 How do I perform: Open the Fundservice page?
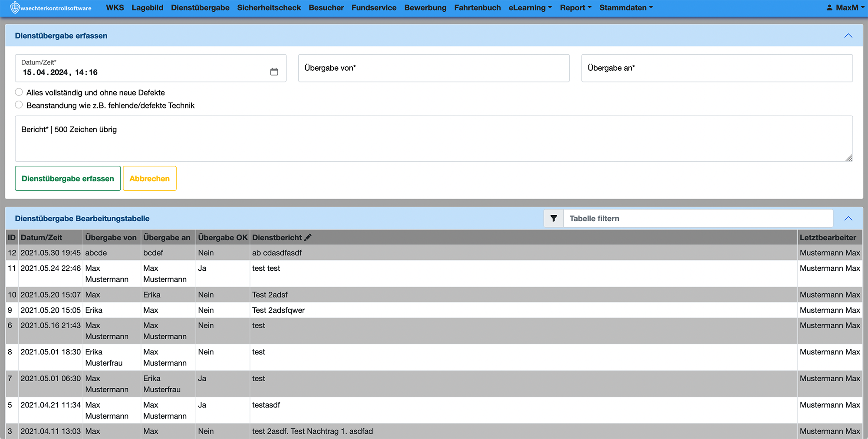coord(374,7)
